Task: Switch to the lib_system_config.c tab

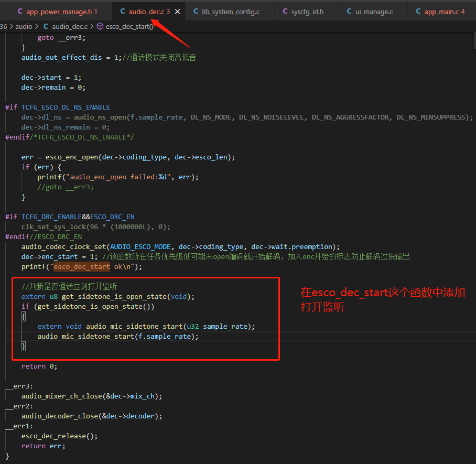Action: coord(230,12)
